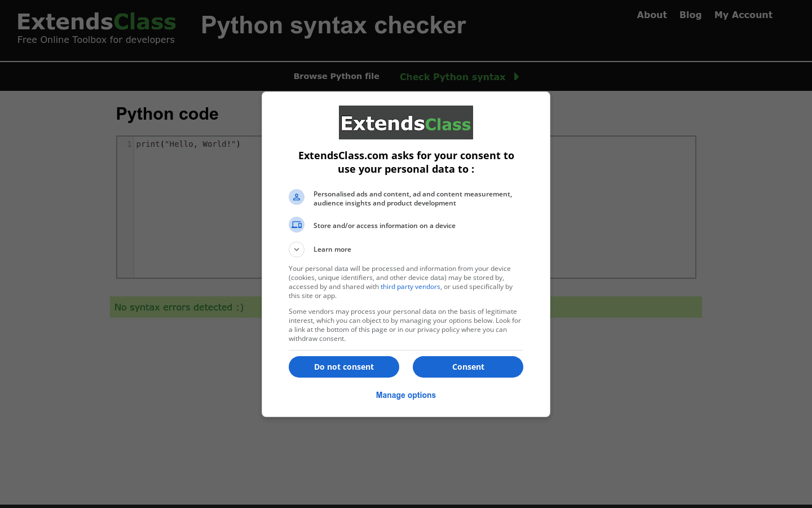Go to the Blog menu item
The height and width of the screenshot is (508, 812).
pos(690,15)
